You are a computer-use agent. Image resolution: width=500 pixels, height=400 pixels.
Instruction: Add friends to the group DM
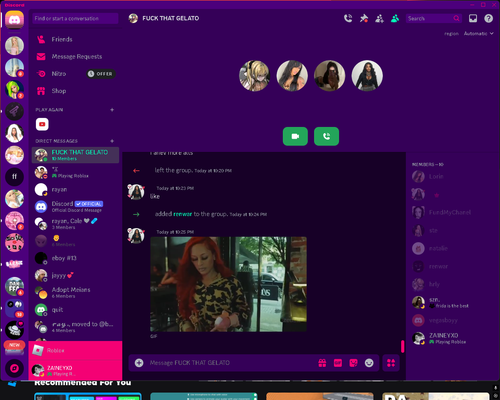379,18
